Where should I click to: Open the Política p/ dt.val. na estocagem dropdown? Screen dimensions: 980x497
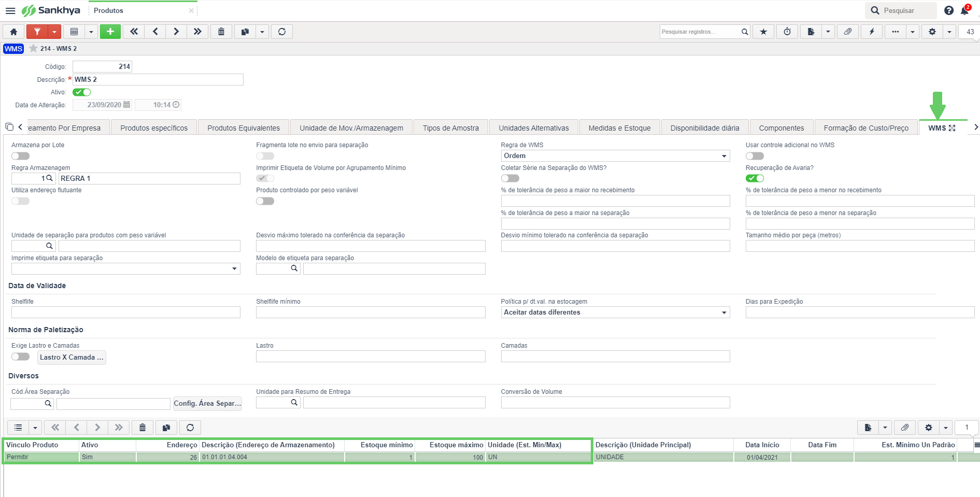[615, 313]
